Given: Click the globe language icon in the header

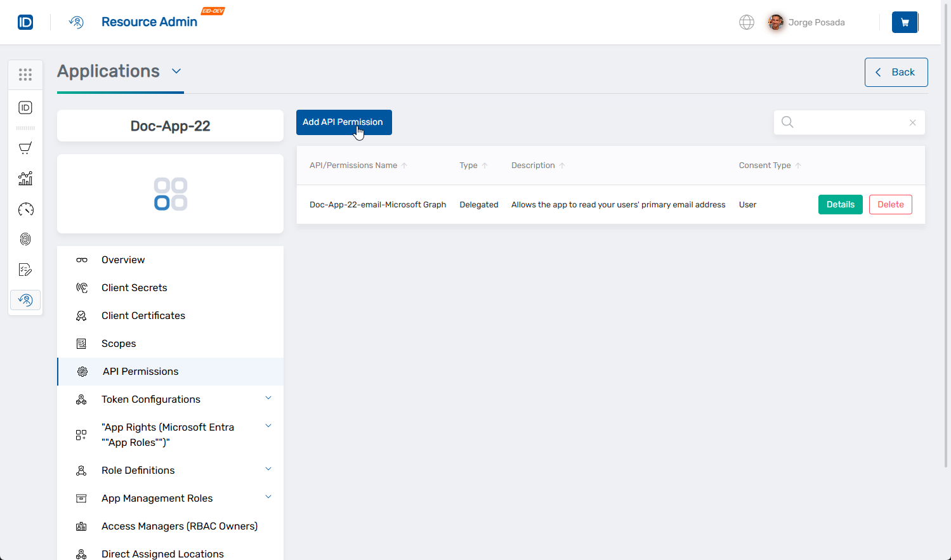Looking at the screenshot, I should pos(747,22).
